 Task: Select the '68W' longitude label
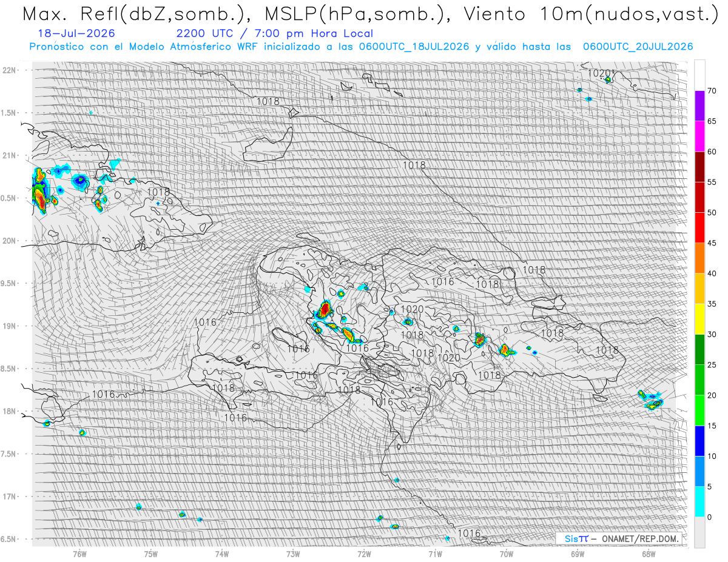649,554
